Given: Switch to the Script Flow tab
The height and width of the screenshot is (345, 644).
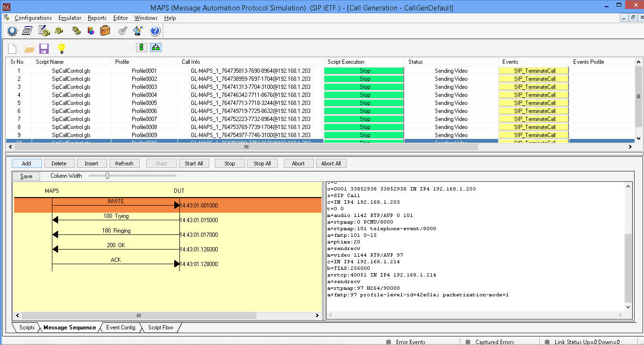Looking at the screenshot, I should pos(161,328).
